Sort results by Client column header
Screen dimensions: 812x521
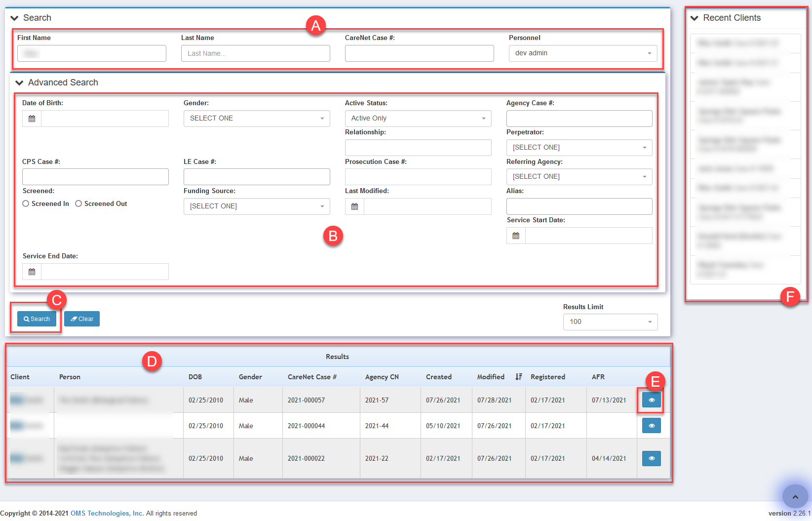tap(20, 377)
